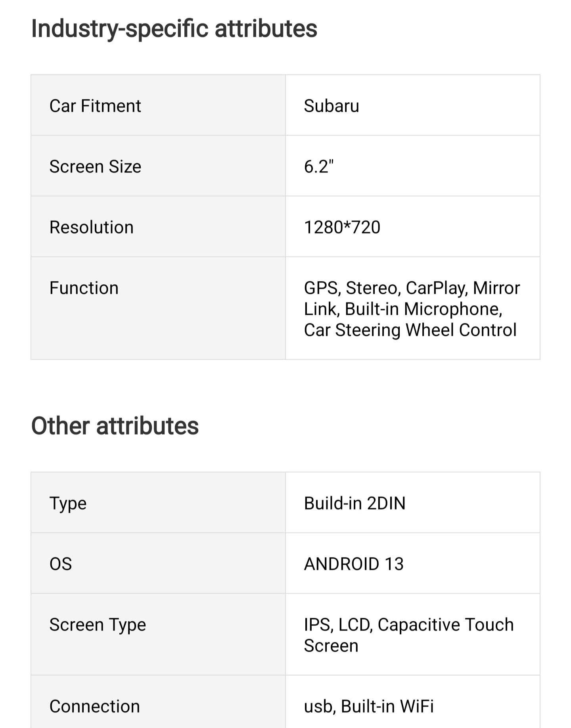The image size is (571, 728).
Task: Click the Connection label cell
Action: [x=158, y=702]
